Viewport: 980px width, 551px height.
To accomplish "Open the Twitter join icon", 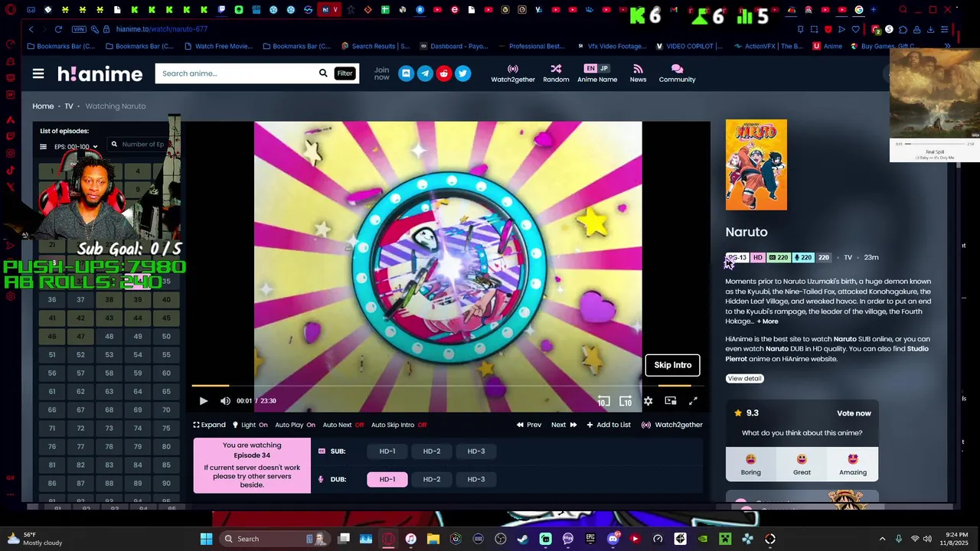I will 462,73.
